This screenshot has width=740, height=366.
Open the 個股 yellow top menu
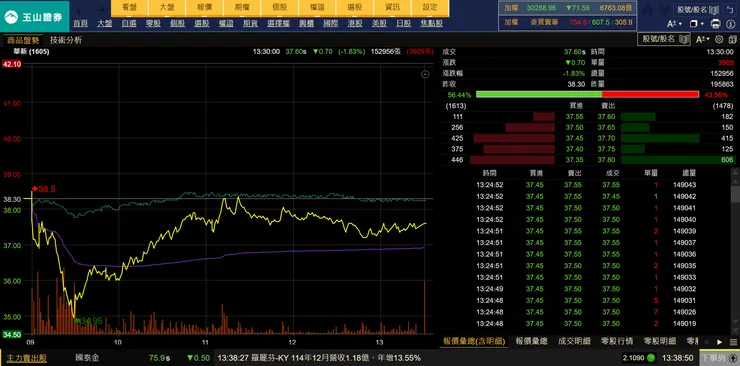point(279,8)
